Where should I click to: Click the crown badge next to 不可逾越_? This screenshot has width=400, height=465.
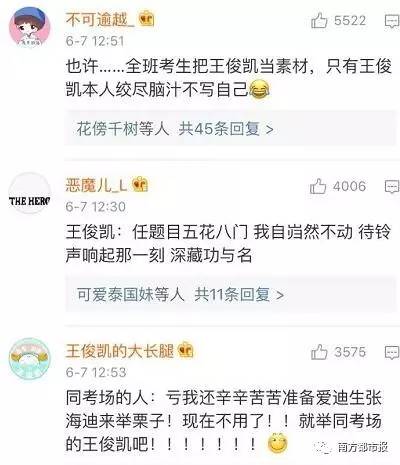(x=147, y=18)
